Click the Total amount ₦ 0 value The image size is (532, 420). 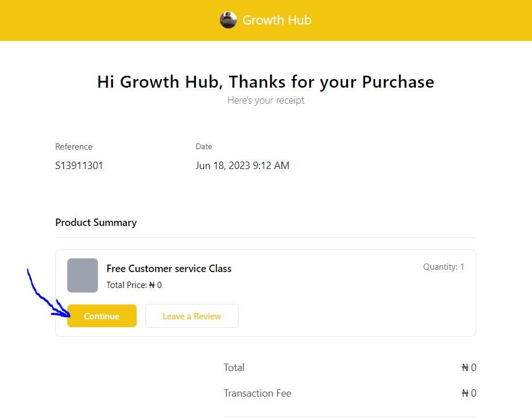pyautogui.click(x=469, y=368)
